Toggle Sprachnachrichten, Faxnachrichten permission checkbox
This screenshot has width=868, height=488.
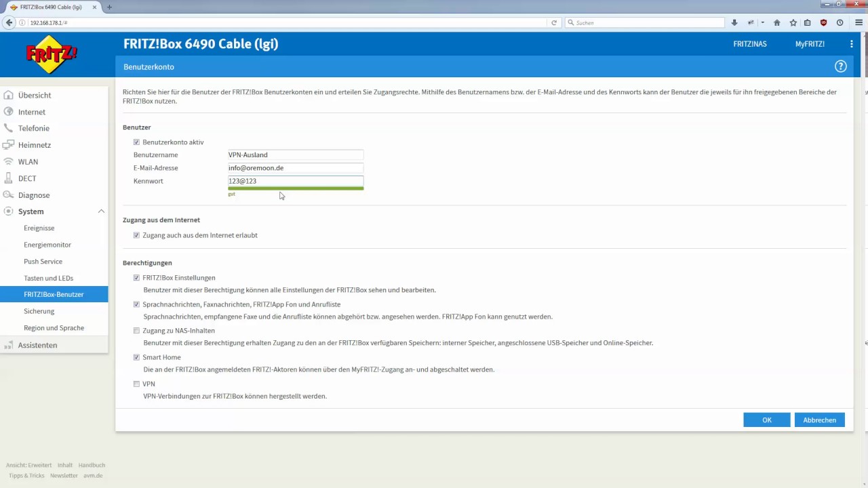click(136, 304)
